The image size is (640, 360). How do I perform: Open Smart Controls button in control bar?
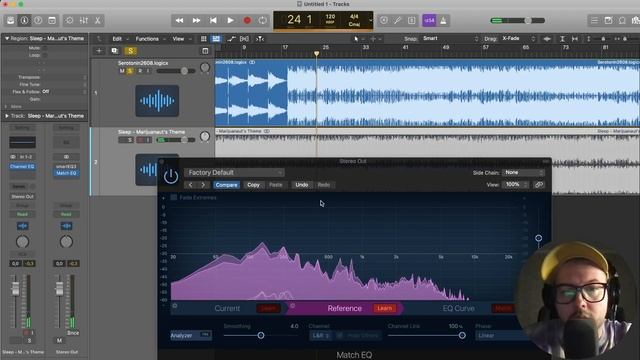pyautogui.click(x=69, y=20)
